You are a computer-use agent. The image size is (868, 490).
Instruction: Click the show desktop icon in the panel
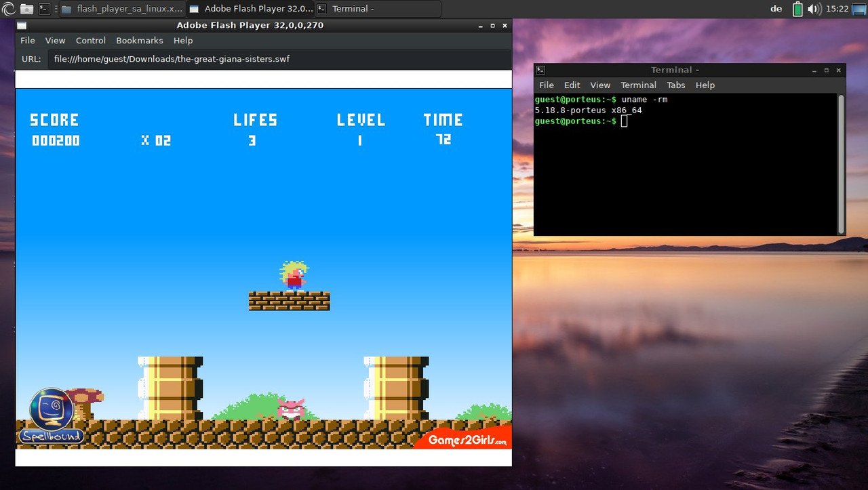click(860, 9)
